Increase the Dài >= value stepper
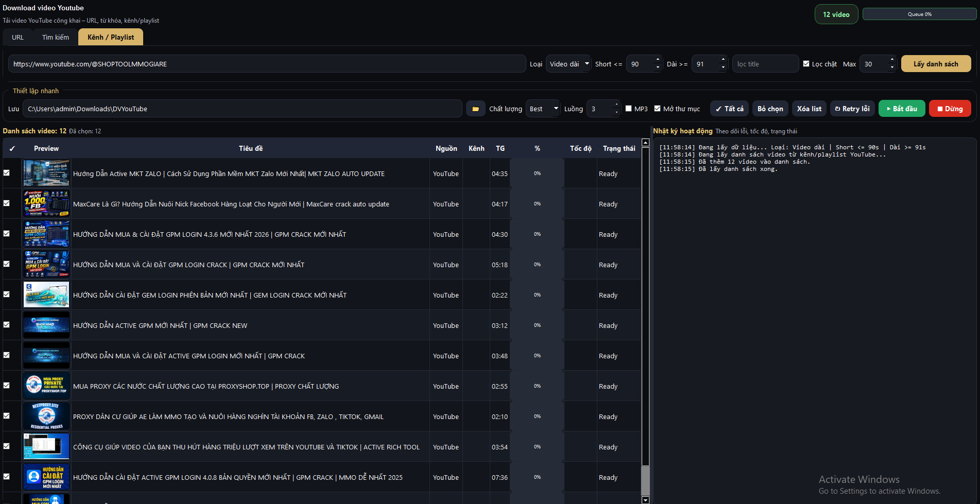Image resolution: width=980 pixels, height=504 pixels. coord(723,60)
